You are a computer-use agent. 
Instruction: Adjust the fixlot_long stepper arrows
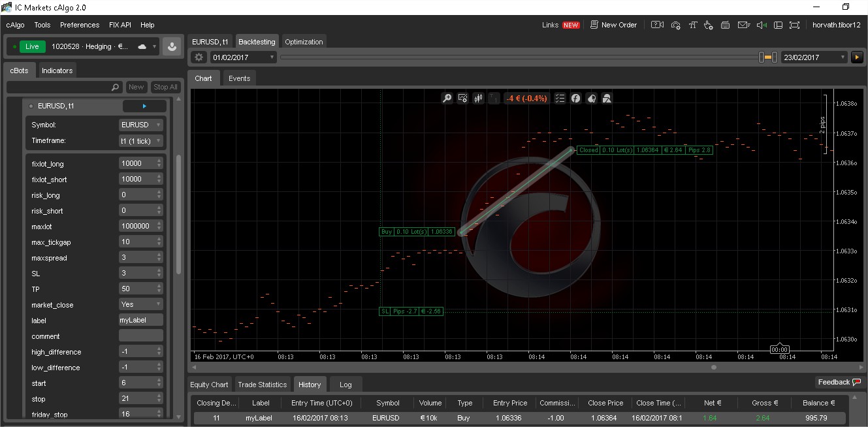159,163
